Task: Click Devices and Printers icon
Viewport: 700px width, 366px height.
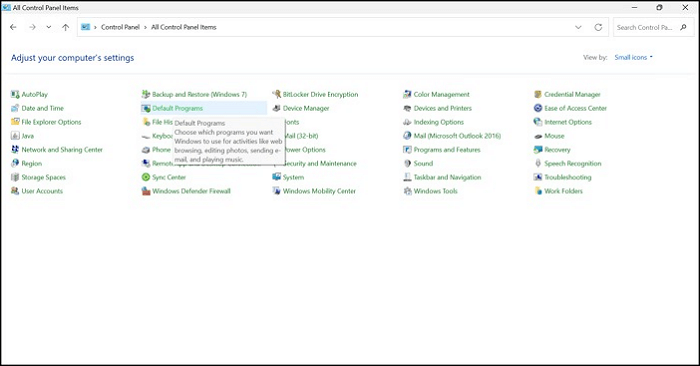Action: (x=407, y=108)
